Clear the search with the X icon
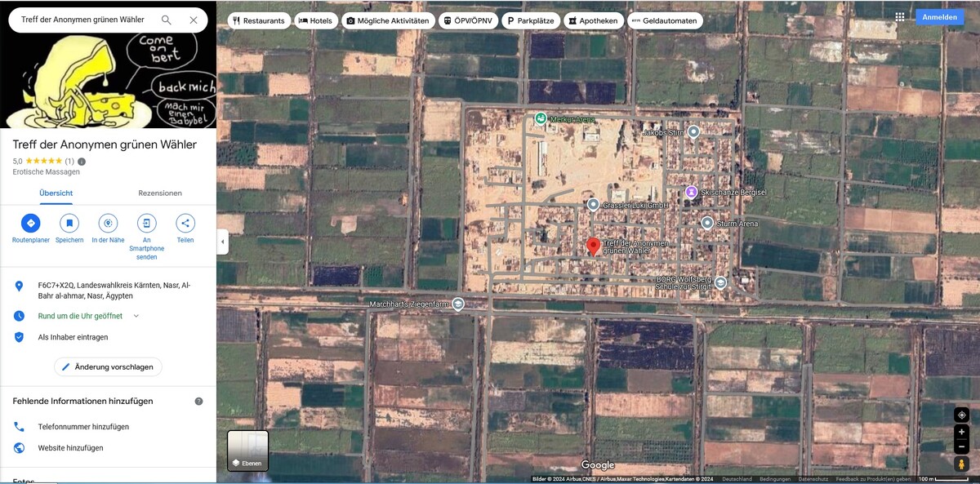This screenshot has width=980, height=484. point(194,20)
